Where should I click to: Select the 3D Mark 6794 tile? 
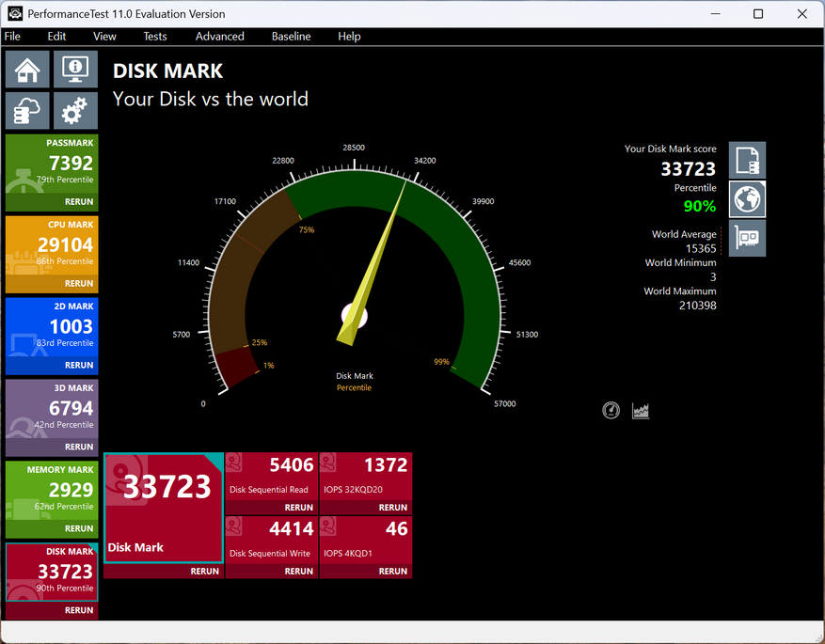pyautogui.click(x=52, y=409)
